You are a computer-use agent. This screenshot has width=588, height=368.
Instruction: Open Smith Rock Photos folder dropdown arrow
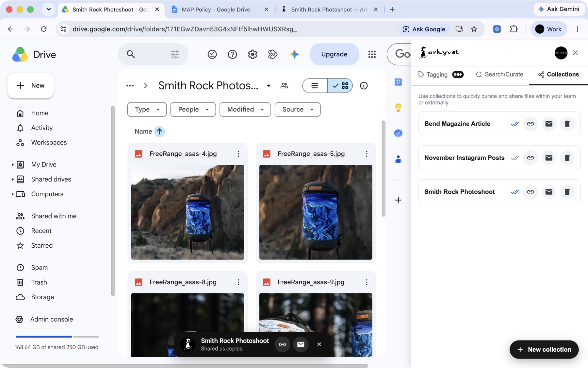[x=269, y=86]
